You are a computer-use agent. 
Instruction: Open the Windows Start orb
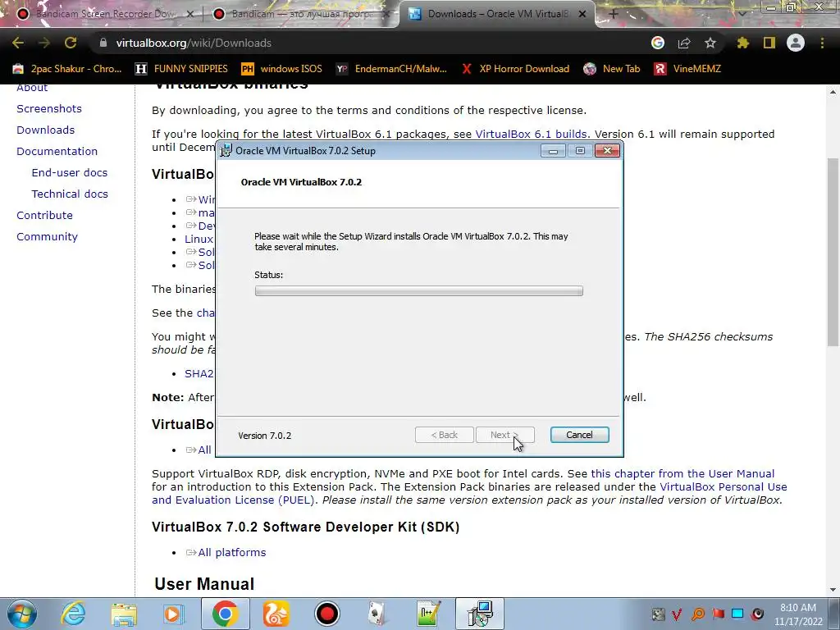(x=21, y=614)
